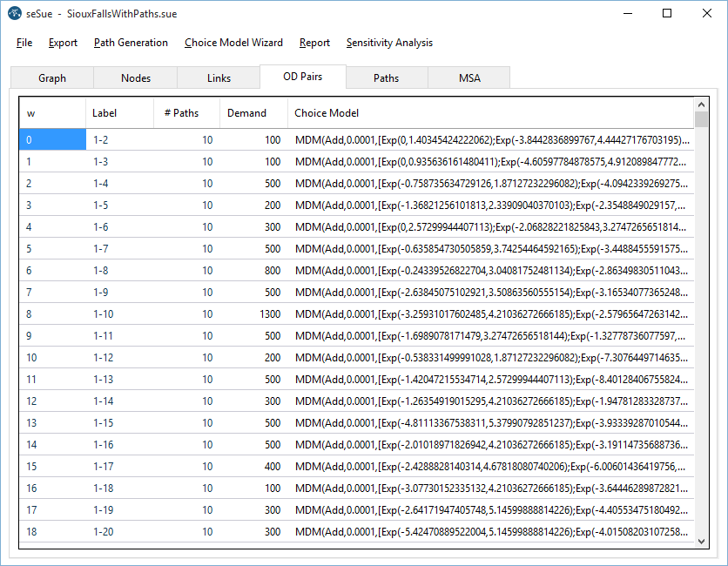Open the Sensitivity Analysis menu

[389, 43]
